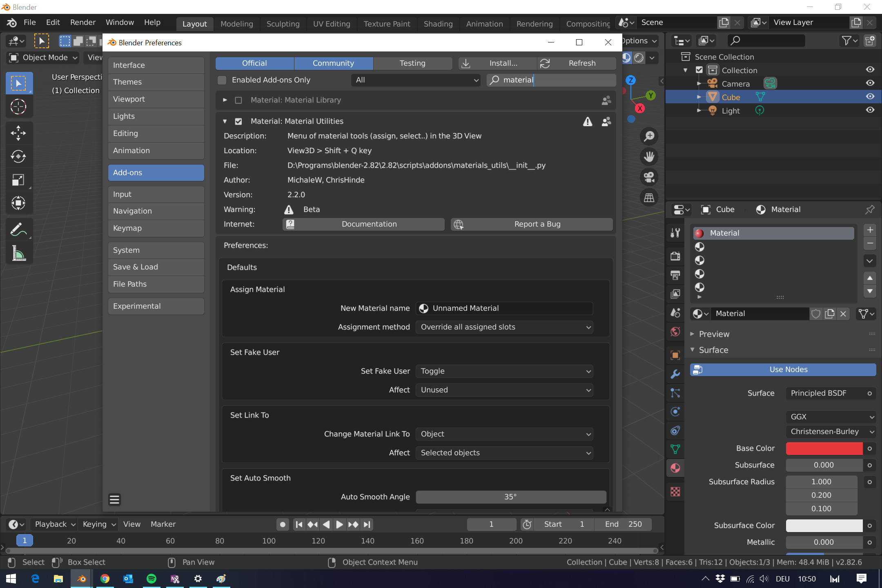Click the Windows Start button

click(11, 579)
